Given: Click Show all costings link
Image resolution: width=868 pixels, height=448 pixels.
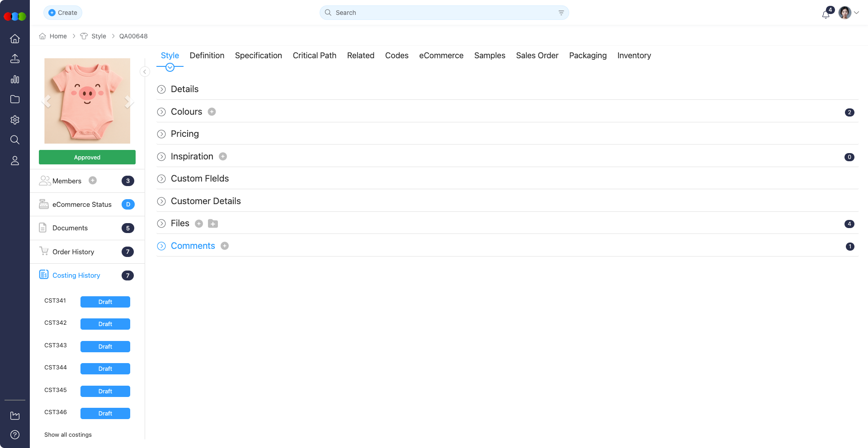Looking at the screenshot, I should (x=68, y=434).
